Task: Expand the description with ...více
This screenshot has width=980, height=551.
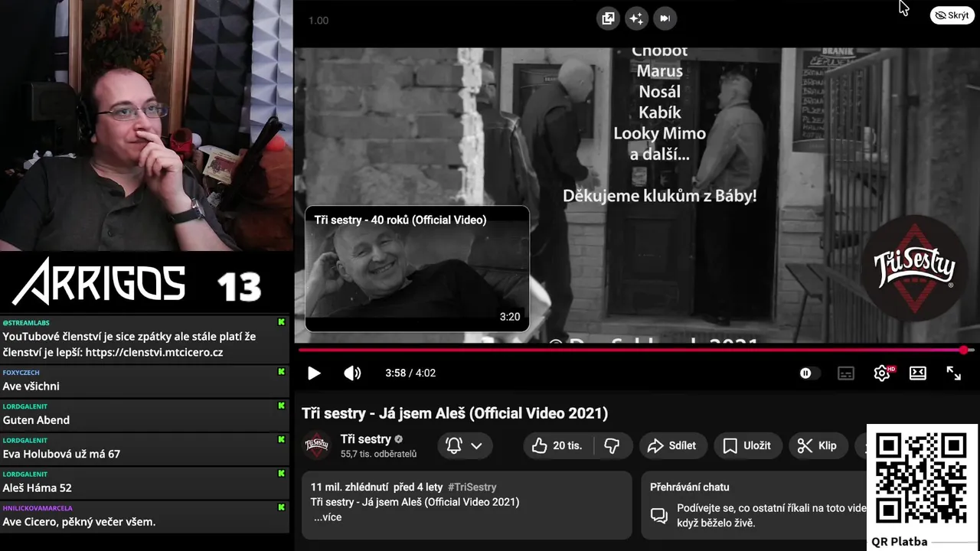Action: (328, 517)
